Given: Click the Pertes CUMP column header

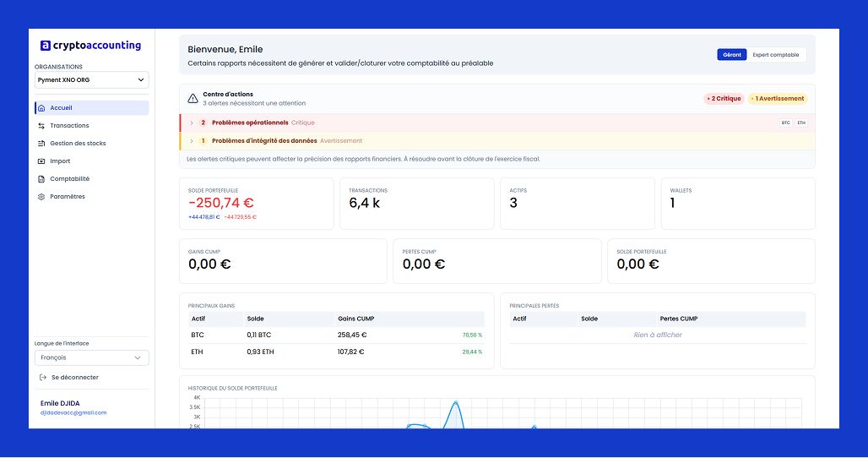Looking at the screenshot, I should [679, 319].
